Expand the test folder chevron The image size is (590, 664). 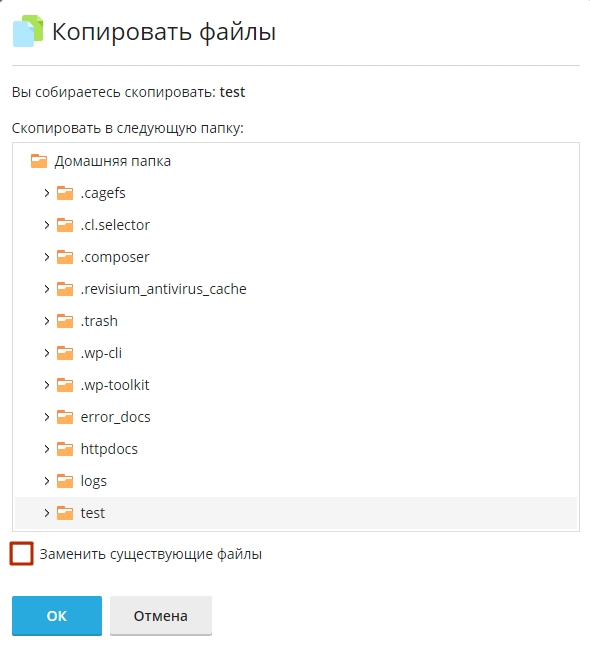coord(47,513)
